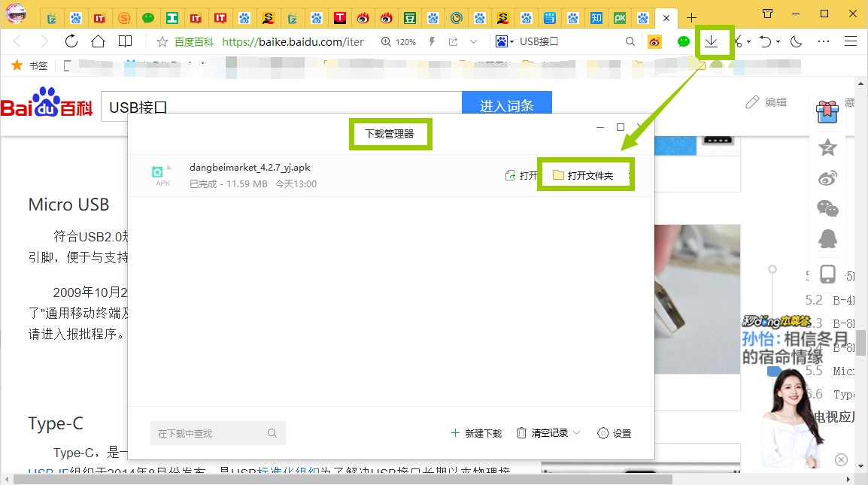Open the three-dot more tools menu
The height and width of the screenshot is (485, 868).
824,41
